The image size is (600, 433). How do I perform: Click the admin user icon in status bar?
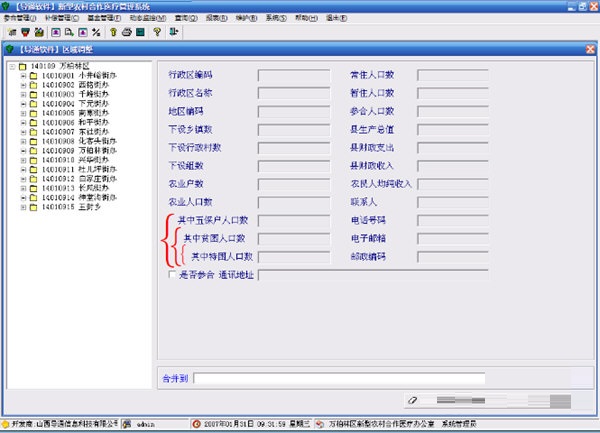[x=127, y=424]
